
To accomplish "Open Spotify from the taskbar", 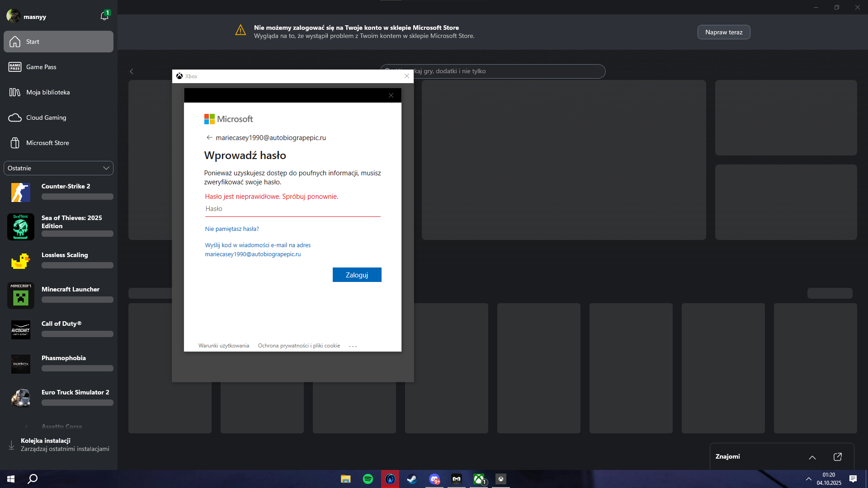I will 368,479.
